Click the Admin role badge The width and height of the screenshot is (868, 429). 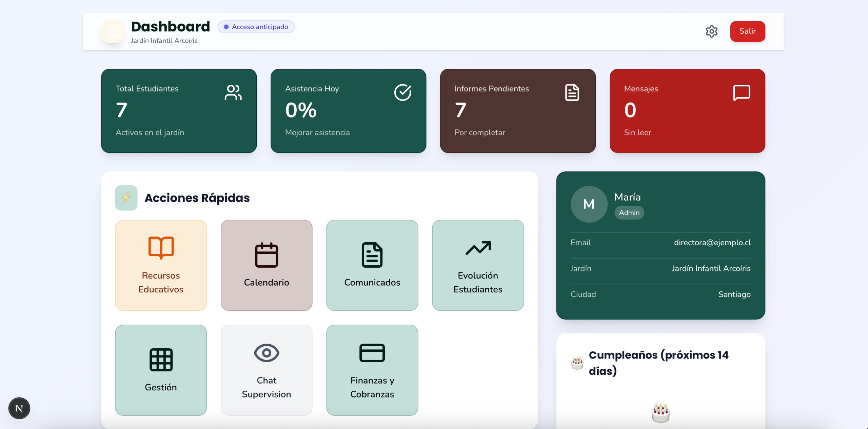click(x=629, y=212)
